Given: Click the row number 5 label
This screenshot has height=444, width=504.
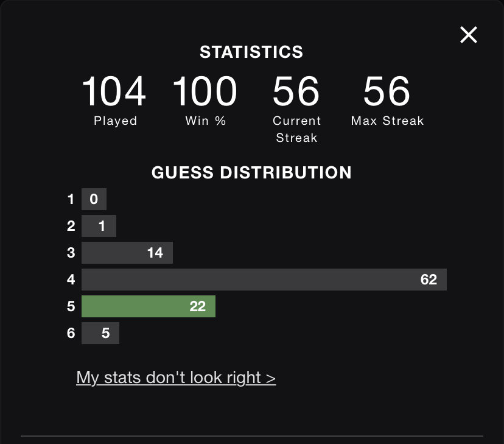Looking at the screenshot, I should point(71,306).
